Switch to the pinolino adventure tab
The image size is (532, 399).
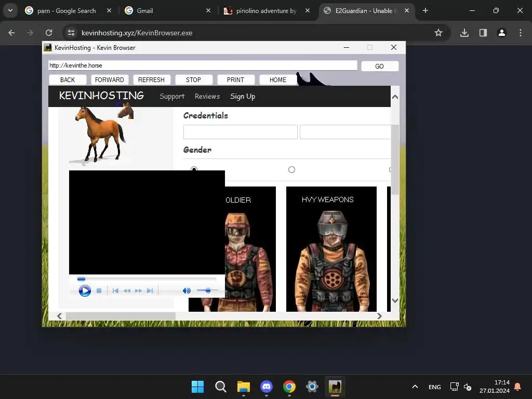pyautogui.click(x=267, y=11)
